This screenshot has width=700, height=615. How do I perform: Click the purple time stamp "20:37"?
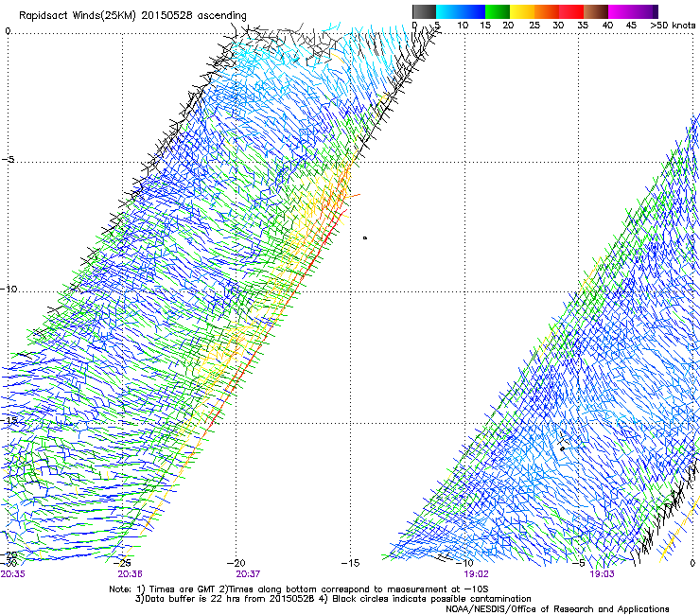248,573
